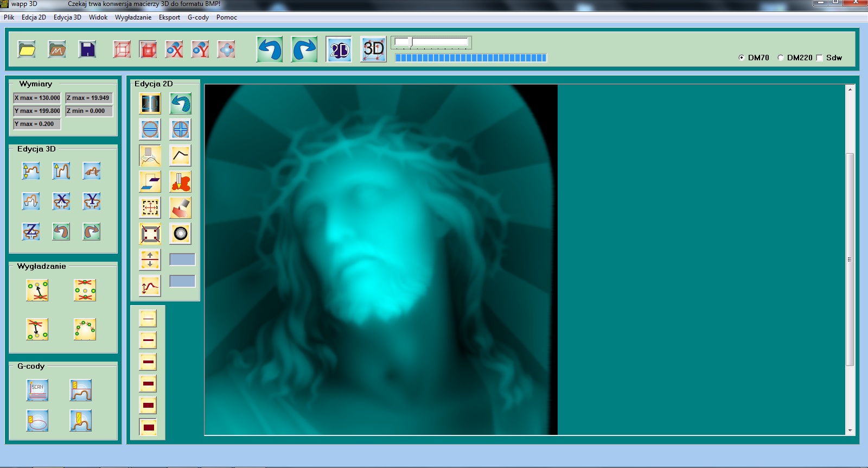The height and width of the screenshot is (468, 868).
Task: Click height scale icon with two yellow arrows
Action: tap(31, 171)
